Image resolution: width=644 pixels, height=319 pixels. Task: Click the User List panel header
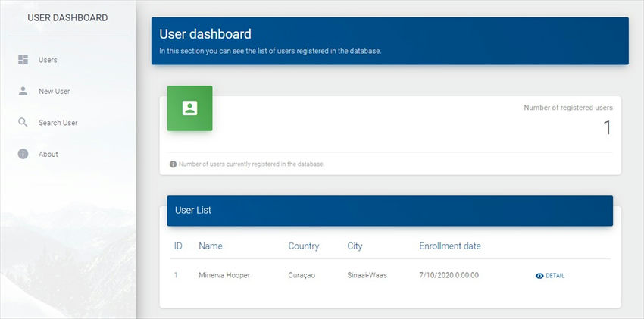389,211
